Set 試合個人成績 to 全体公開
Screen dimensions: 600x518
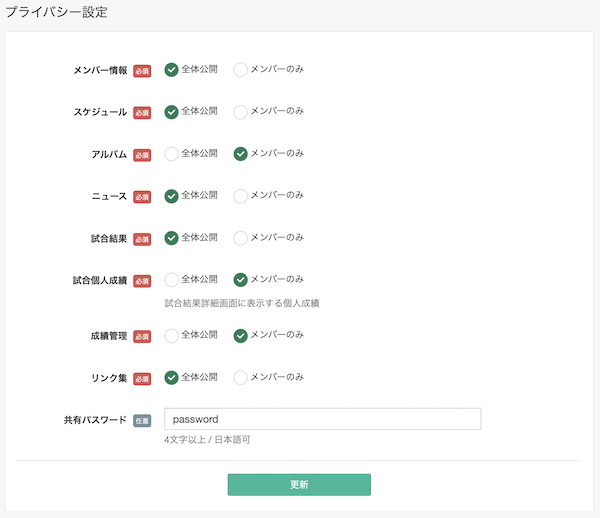click(x=172, y=280)
